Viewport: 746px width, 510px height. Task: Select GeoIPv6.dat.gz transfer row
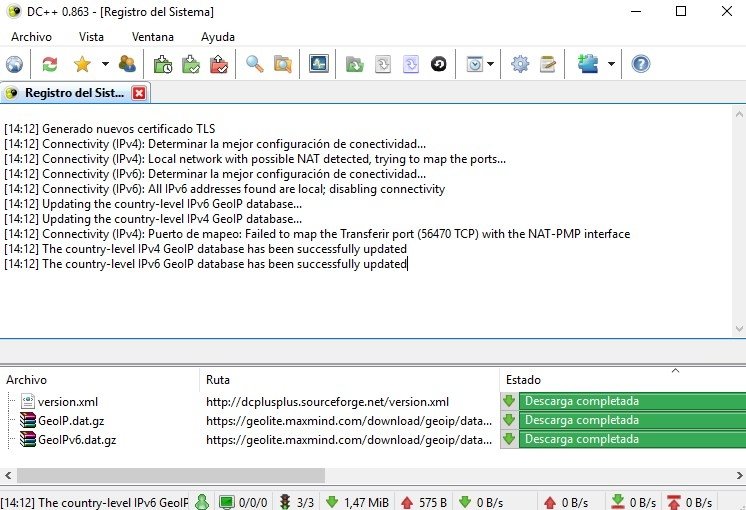tap(373, 440)
